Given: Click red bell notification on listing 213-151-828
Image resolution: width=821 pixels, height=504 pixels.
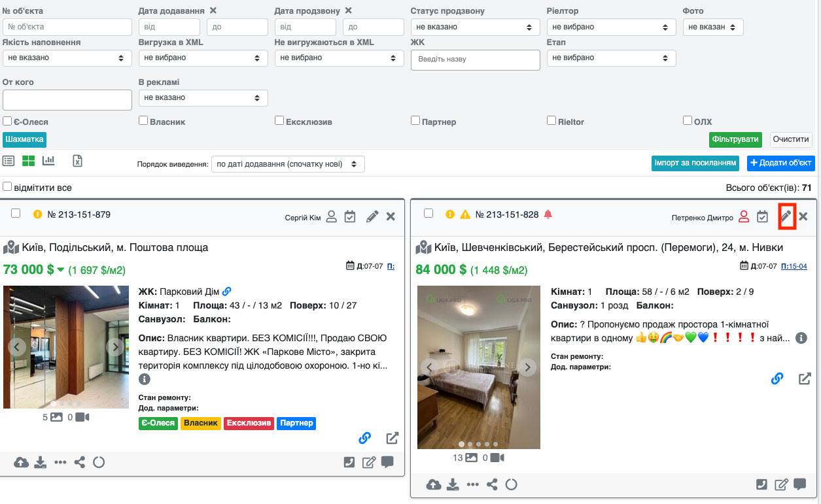Looking at the screenshot, I should tap(548, 214).
